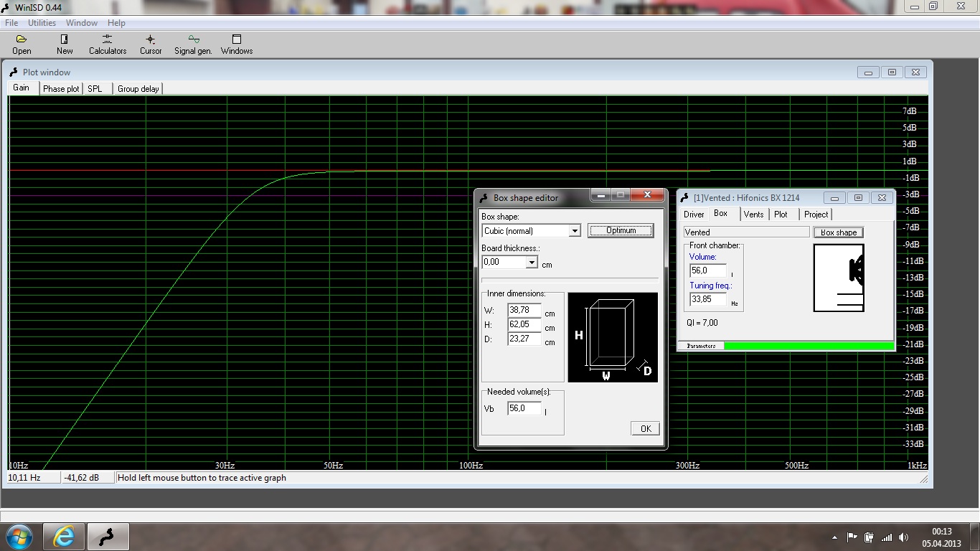Click the Windows toolbar icon
The height and width of the screenshot is (551, 980).
click(x=237, y=44)
